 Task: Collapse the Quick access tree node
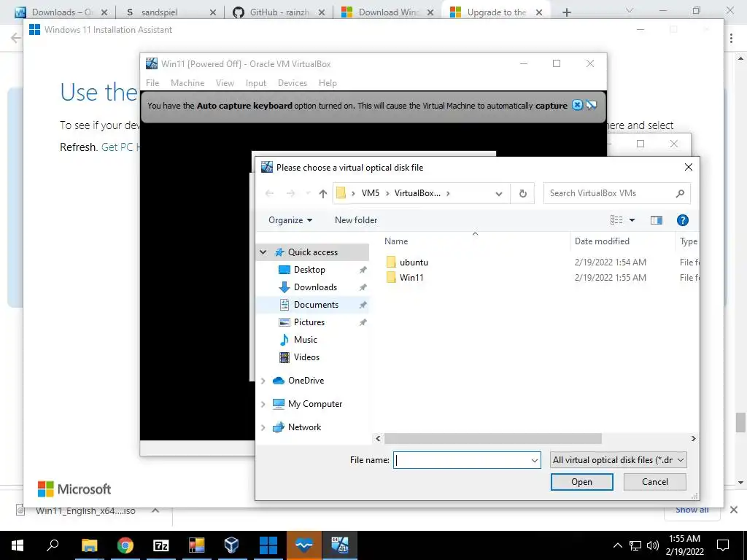coord(263,252)
